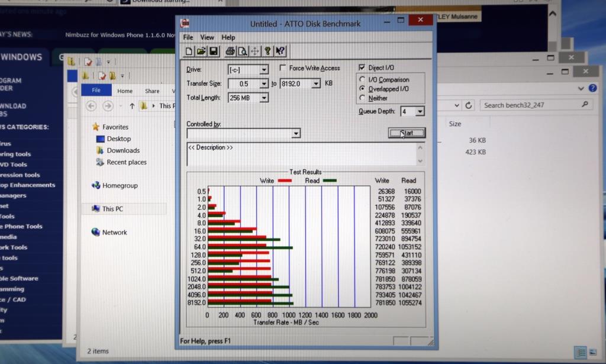Open the Drive dropdown list

(264, 70)
